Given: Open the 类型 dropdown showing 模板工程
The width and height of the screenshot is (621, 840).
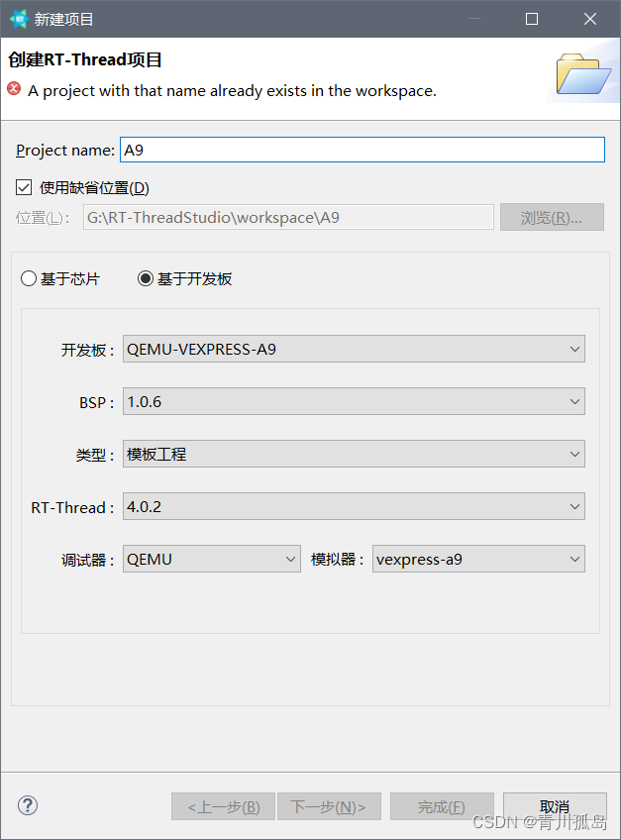Looking at the screenshot, I should click(x=354, y=455).
